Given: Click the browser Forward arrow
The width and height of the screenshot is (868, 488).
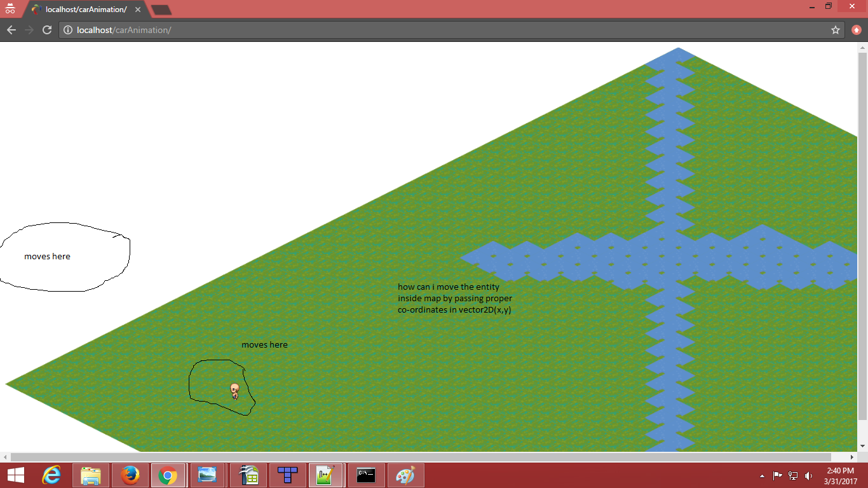Looking at the screenshot, I should pyautogui.click(x=29, y=30).
